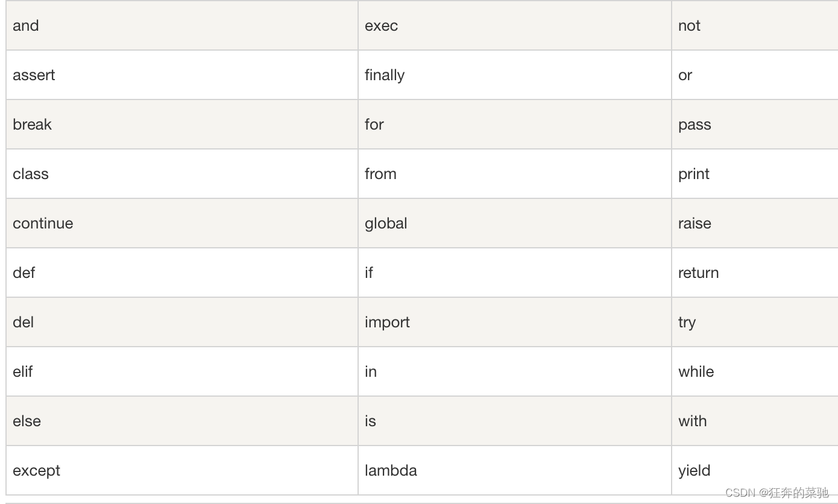838x504 pixels.
Task: Click the 'global' keyword cell
Action: click(515, 223)
